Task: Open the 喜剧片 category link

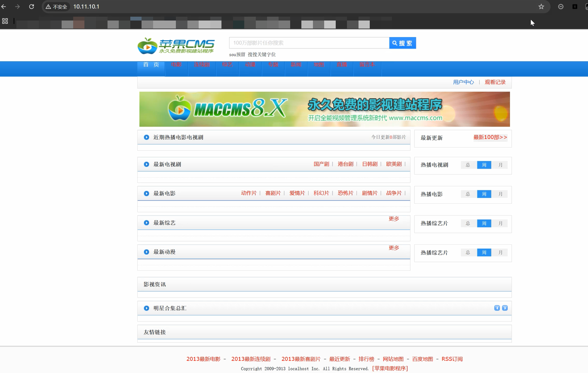Action: (x=273, y=193)
